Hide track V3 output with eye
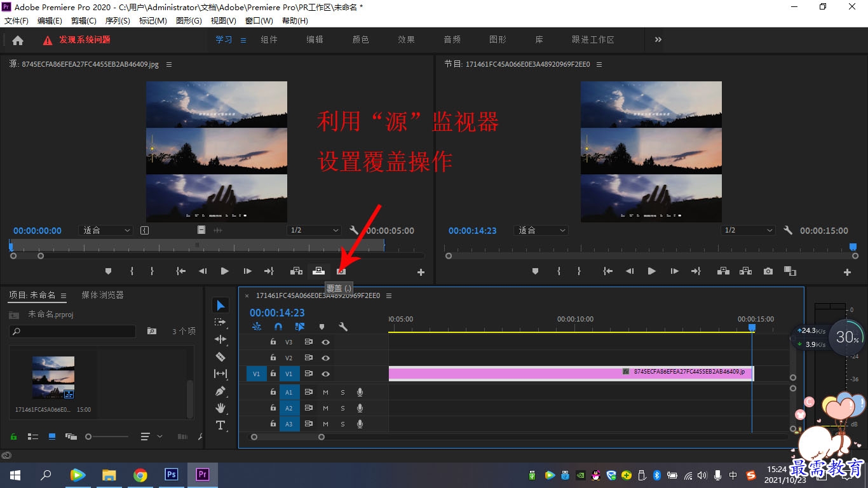868x488 pixels. pyautogui.click(x=325, y=342)
